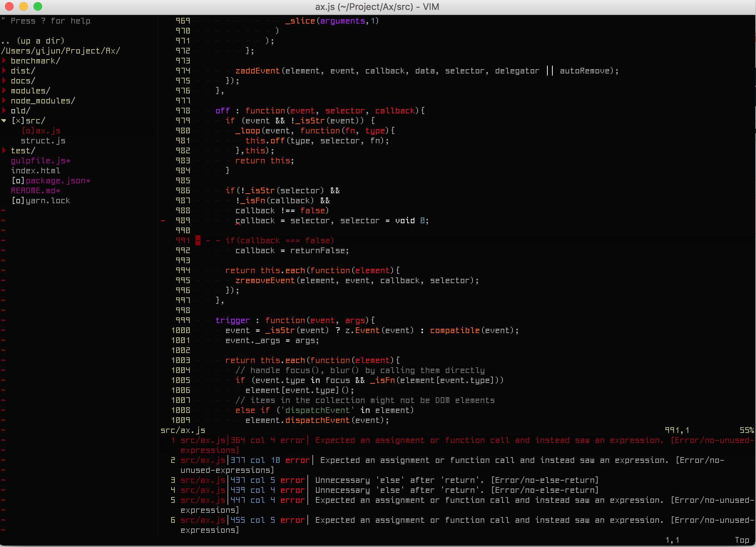Expand the docs/ directory triangle
Viewport: 756px width, 547px height.
4,81
